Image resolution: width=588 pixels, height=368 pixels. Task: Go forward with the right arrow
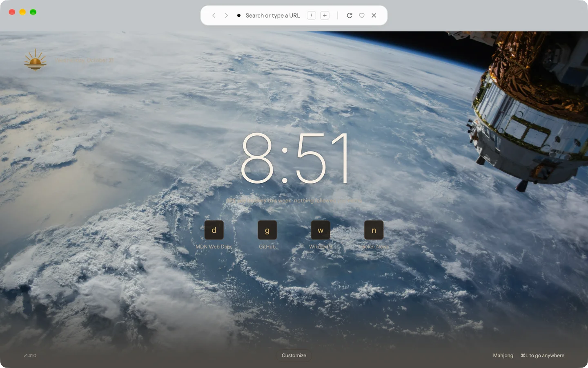pyautogui.click(x=226, y=16)
